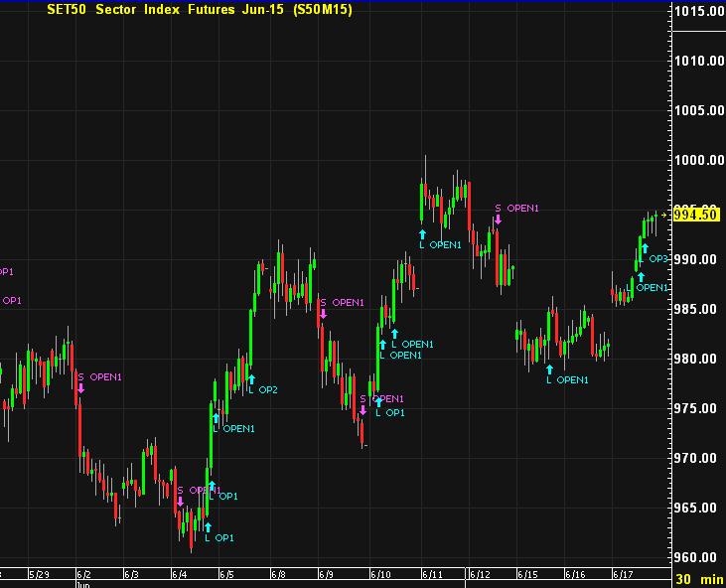The width and height of the screenshot is (726, 588).
Task: Click the cyan arrow beside L OP2
Action: (x=251, y=378)
